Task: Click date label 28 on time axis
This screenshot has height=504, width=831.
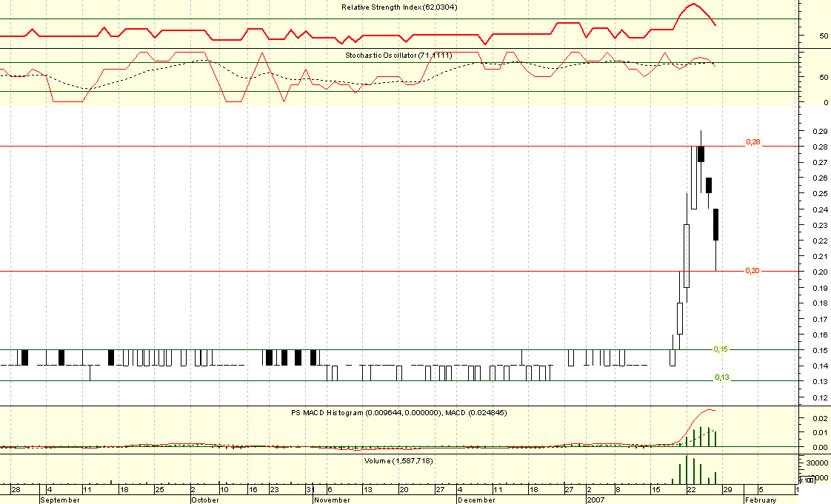Action: click(16, 490)
